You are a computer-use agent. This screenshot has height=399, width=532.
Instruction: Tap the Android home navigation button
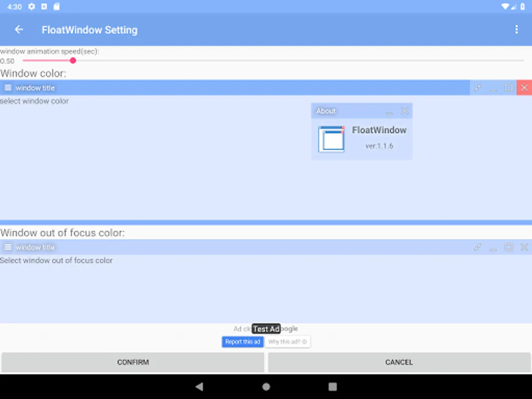(266, 387)
